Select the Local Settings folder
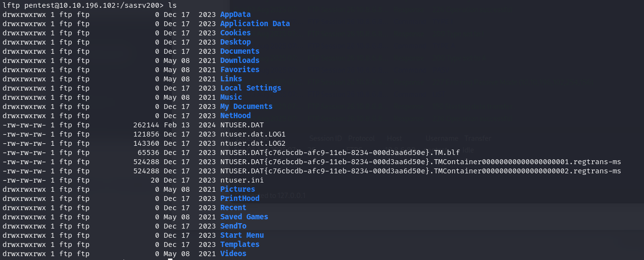The image size is (644, 260). pos(250,88)
